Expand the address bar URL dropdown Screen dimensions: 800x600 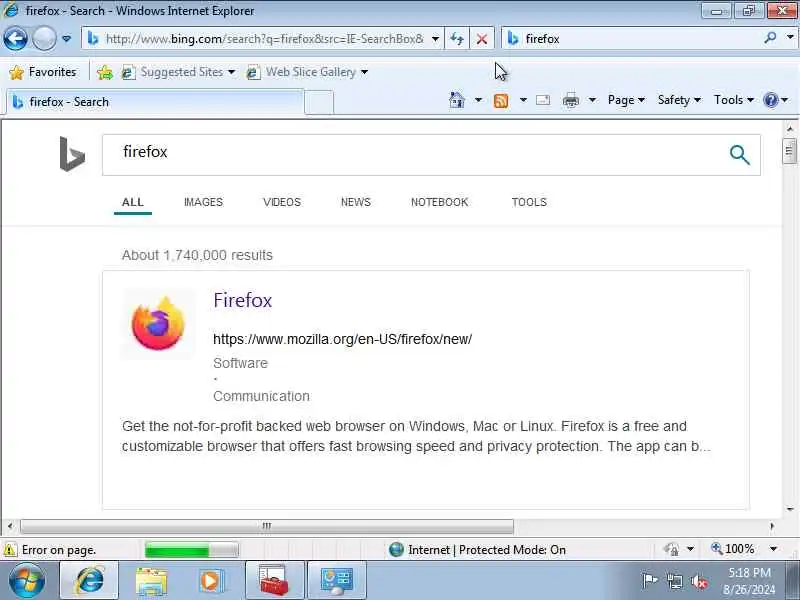435,39
